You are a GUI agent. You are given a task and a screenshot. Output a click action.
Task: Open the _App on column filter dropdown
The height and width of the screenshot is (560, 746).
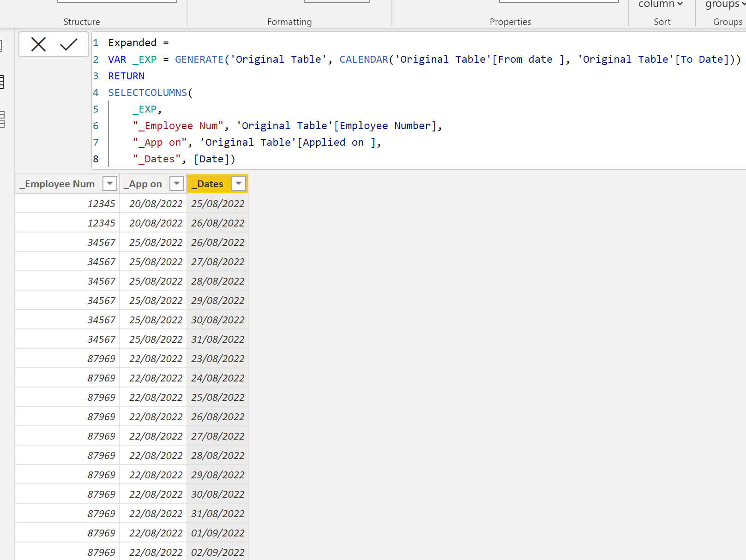177,184
